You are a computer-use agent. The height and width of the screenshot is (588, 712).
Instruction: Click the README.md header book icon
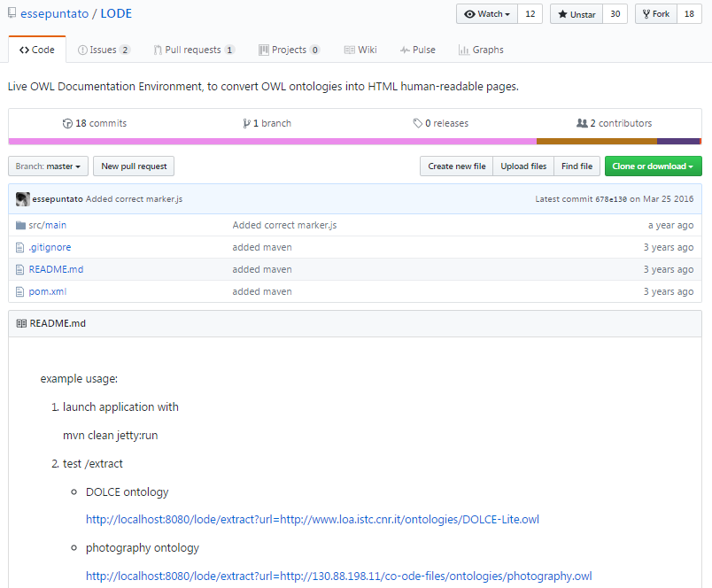pos(21,323)
